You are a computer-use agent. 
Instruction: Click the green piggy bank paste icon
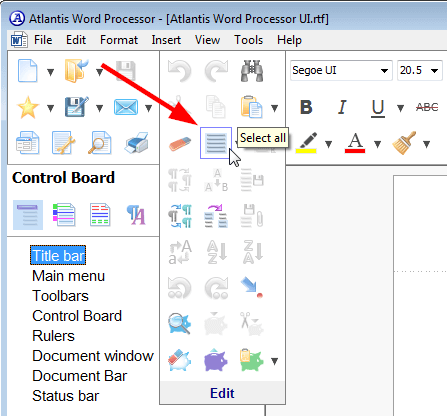pyautogui.click(x=251, y=360)
